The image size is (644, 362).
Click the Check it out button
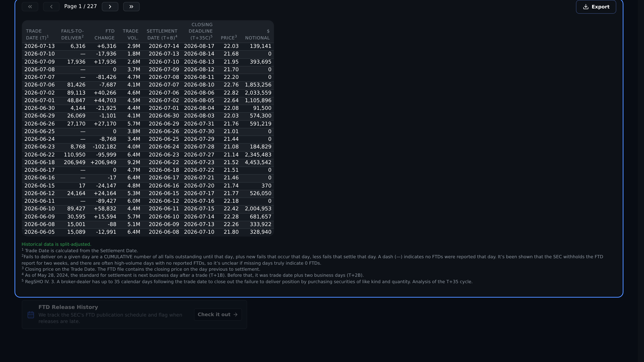[x=218, y=315]
